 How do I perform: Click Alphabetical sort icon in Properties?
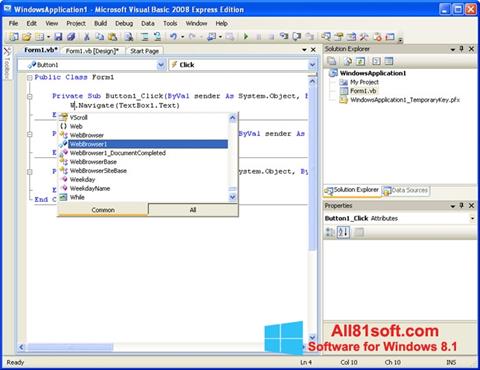point(343,232)
